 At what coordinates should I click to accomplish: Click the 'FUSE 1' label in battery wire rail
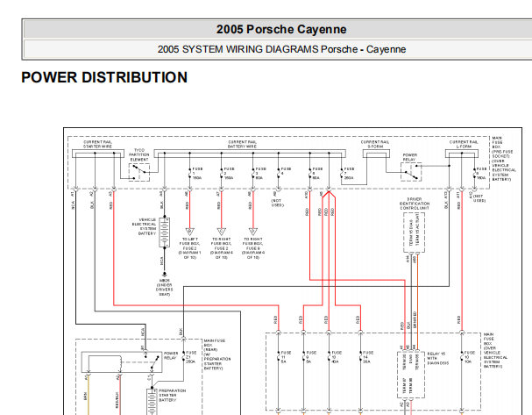tap(197, 173)
